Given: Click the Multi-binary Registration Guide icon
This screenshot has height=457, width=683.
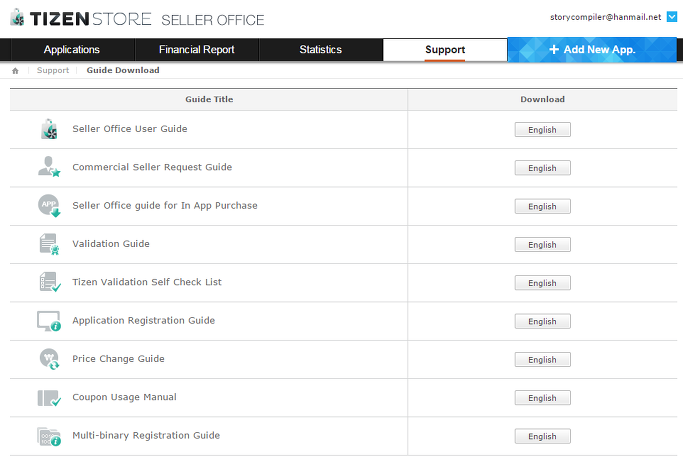Looking at the screenshot, I should [x=49, y=436].
